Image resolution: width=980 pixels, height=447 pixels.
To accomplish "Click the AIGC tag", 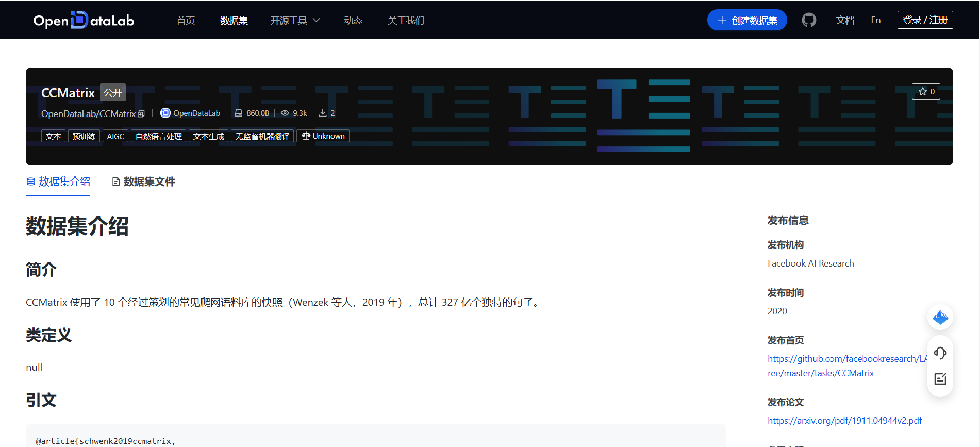I will 115,136.
